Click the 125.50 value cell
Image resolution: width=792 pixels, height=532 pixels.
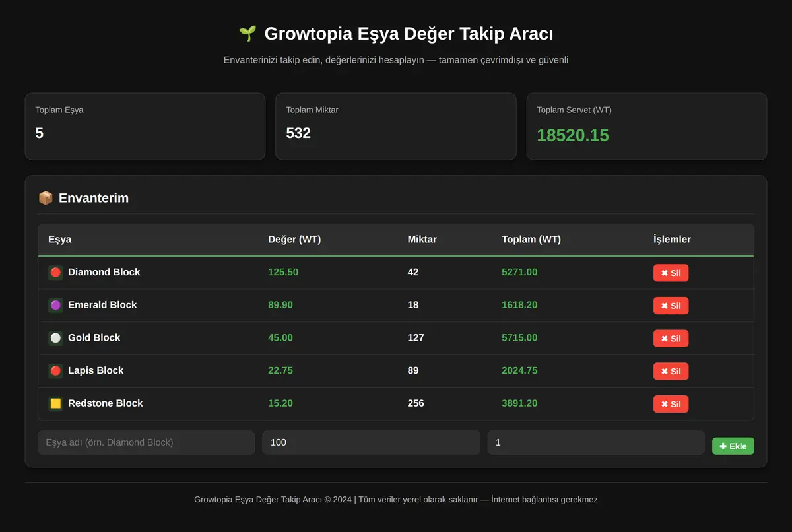point(283,272)
